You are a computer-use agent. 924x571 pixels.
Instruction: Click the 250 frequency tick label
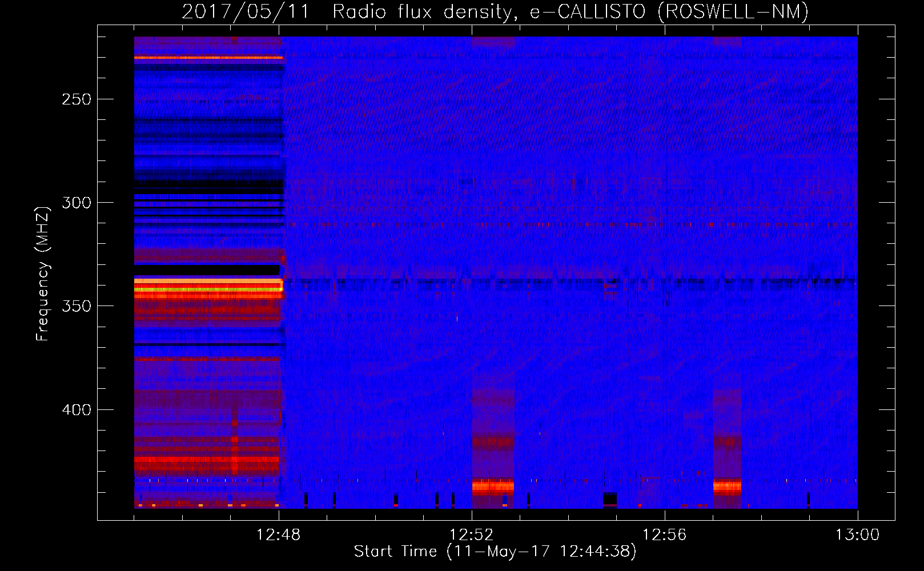pyautogui.click(x=77, y=99)
